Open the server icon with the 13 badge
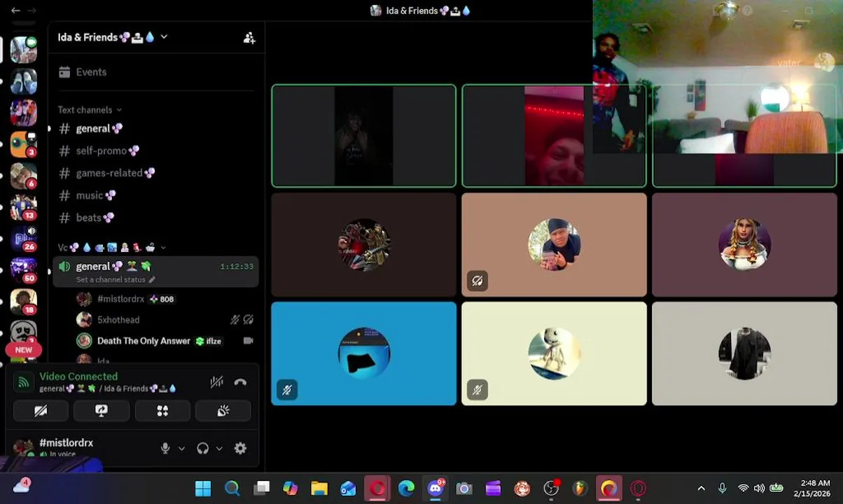The image size is (843, 504). tap(23, 207)
